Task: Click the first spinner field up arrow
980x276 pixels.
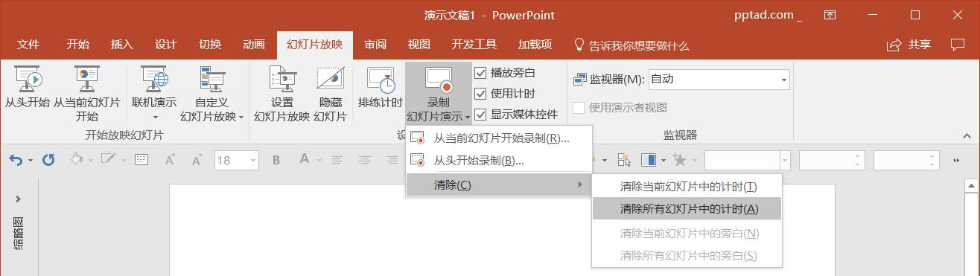Action: coord(858,155)
